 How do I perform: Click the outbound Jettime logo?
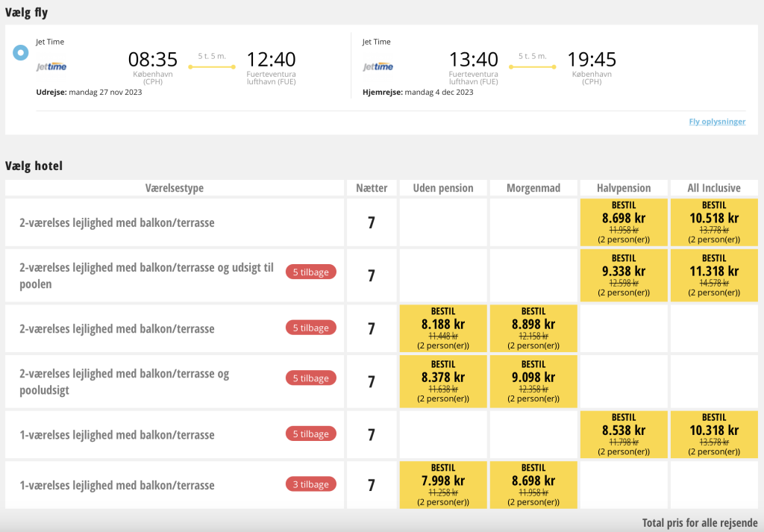tap(51, 66)
